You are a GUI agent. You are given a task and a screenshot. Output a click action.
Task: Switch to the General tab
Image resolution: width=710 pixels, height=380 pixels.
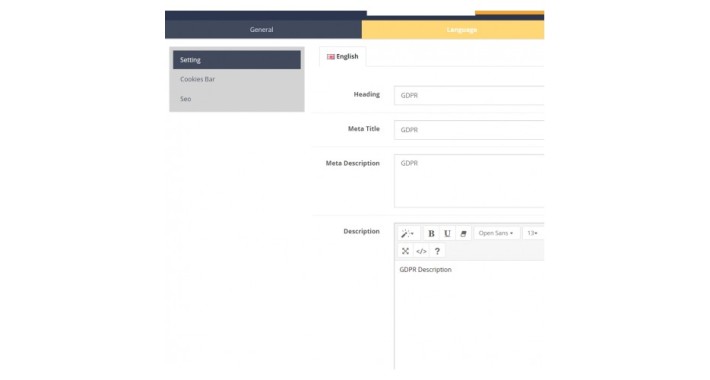tap(263, 29)
